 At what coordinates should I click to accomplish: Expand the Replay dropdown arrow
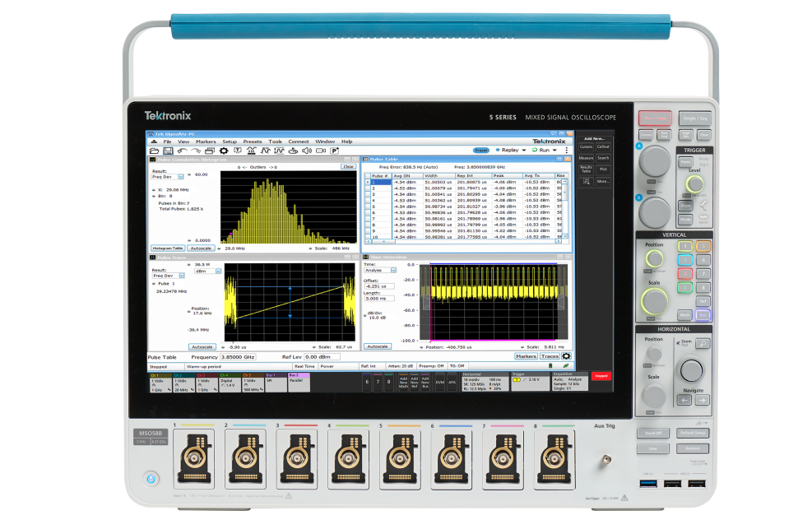coord(523,151)
